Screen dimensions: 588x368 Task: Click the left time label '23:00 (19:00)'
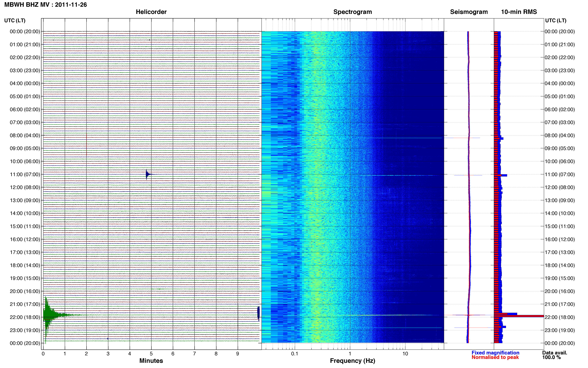[25, 330]
